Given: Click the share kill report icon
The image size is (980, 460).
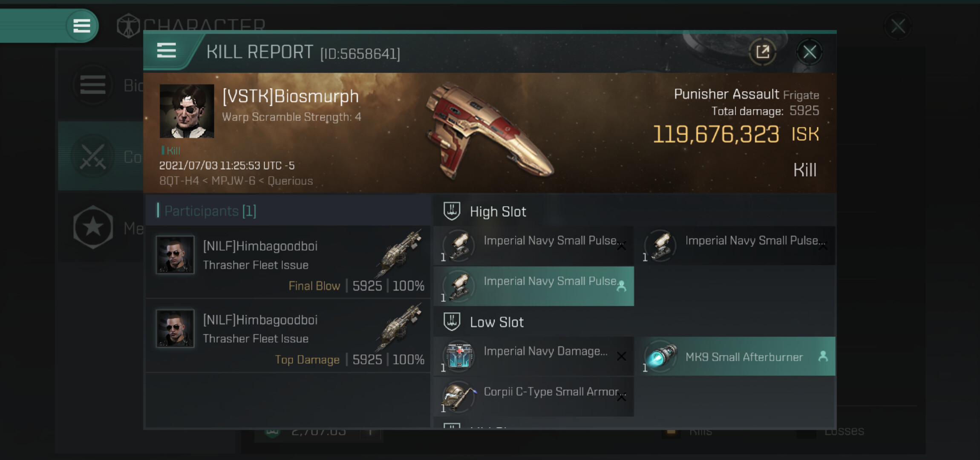Looking at the screenshot, I should click(762, 52).
